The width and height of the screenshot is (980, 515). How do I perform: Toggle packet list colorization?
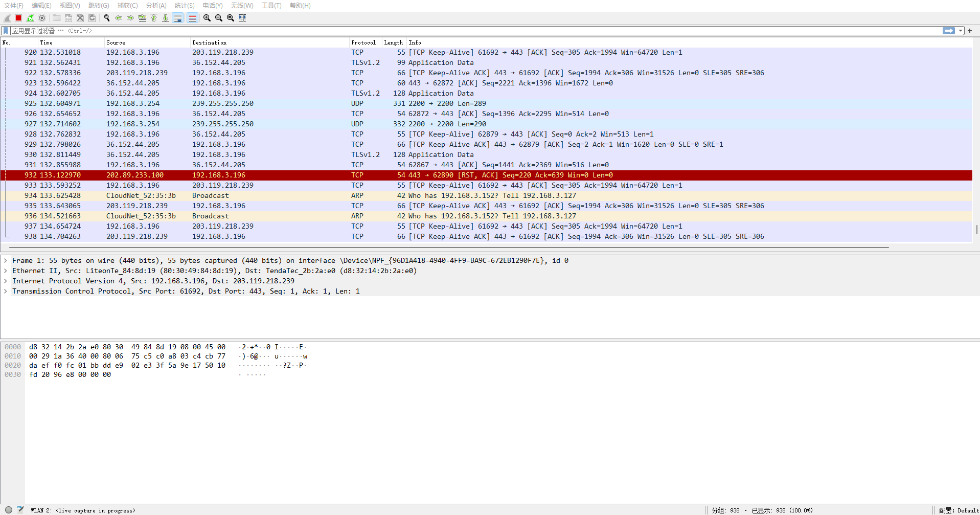click(192, 17)
